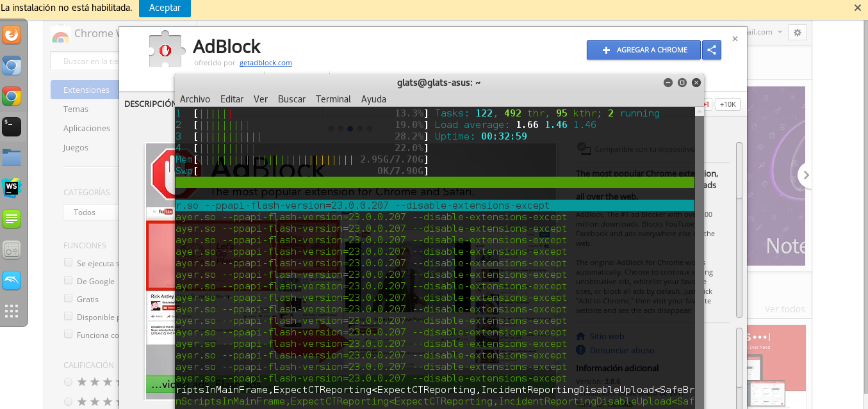Click the Ver todos link

785,309
